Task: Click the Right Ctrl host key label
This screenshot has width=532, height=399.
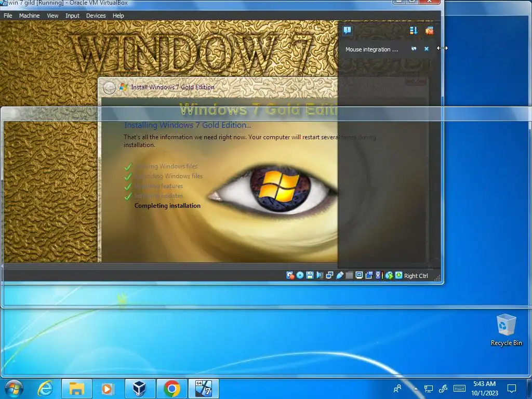Action: tap(416, 276)
